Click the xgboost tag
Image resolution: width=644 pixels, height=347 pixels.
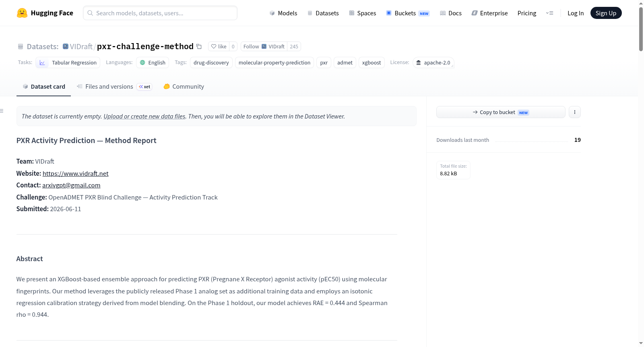372,62
